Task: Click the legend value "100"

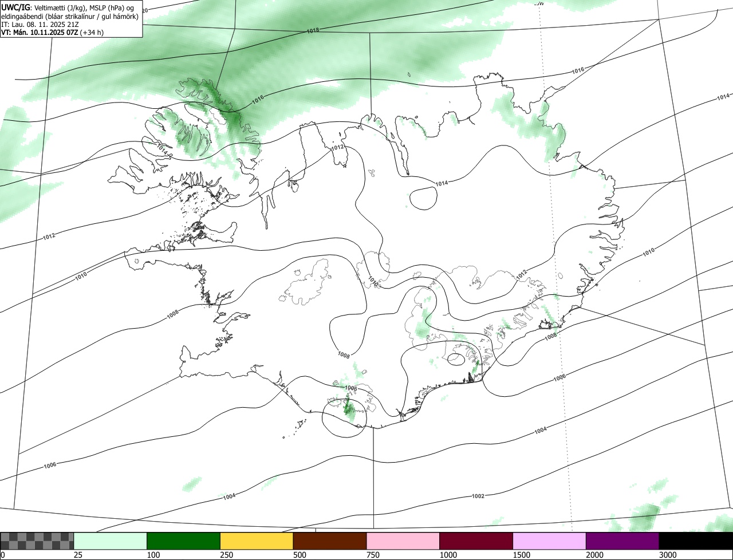Action: pos(154,555)
